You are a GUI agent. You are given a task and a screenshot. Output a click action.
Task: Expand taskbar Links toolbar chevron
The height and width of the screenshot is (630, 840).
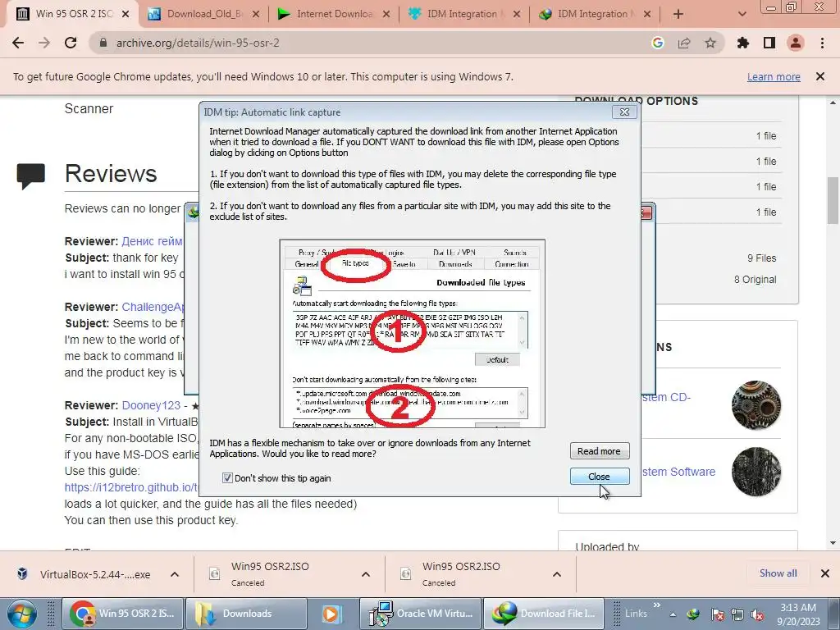(x=657, y=605)
